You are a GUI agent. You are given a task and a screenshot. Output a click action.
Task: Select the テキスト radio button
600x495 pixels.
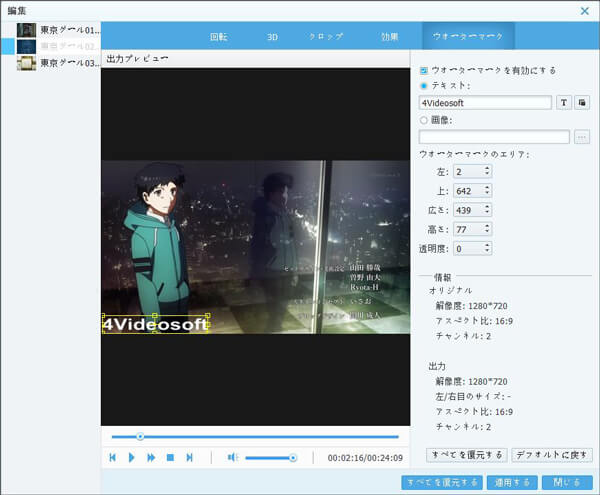(x=425, y=86)
